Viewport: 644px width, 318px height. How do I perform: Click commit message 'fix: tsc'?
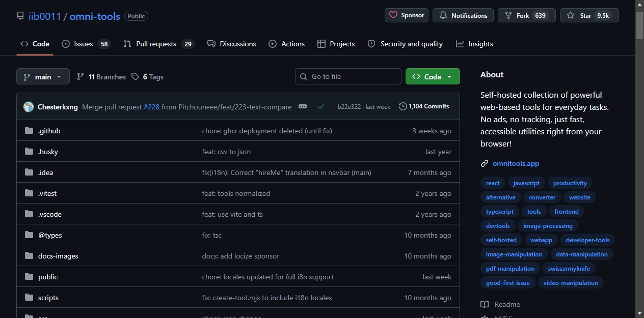pyautogui.click(x=212, y=235)
